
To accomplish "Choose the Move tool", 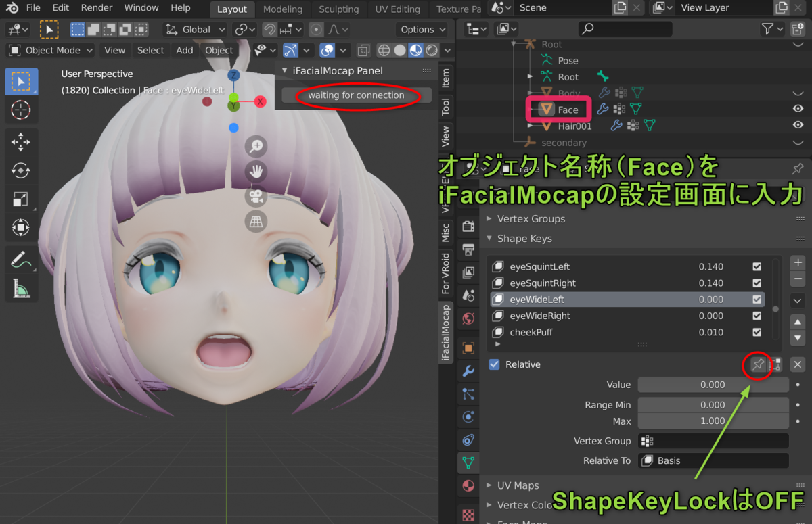I will (21, 142).
